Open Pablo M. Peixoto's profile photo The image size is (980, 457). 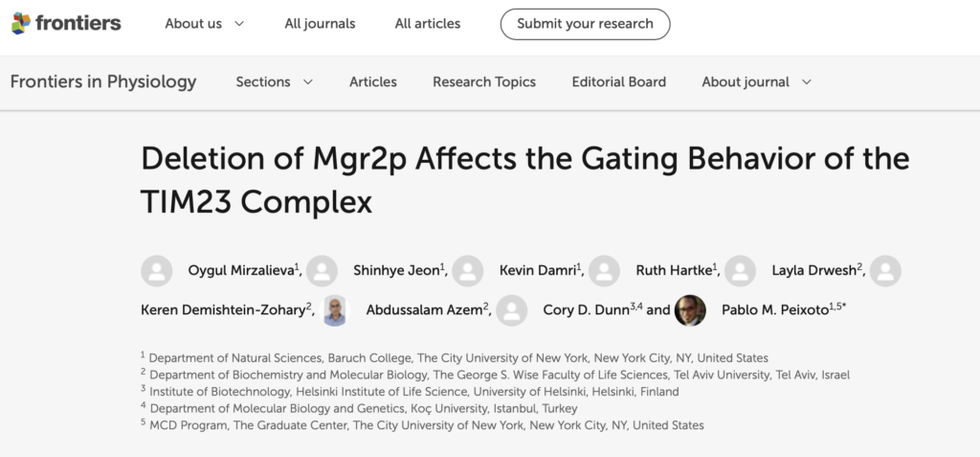point(690,309)
